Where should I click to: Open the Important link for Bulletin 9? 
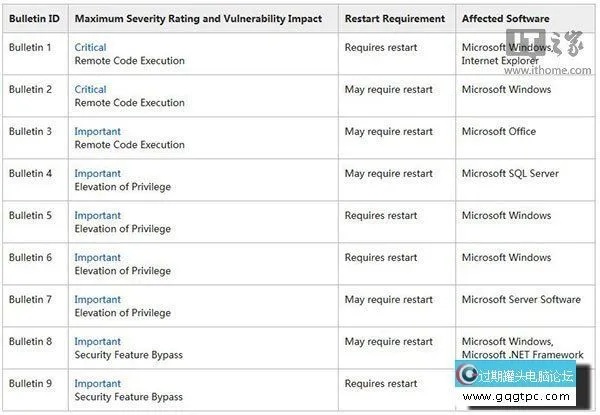97,383
